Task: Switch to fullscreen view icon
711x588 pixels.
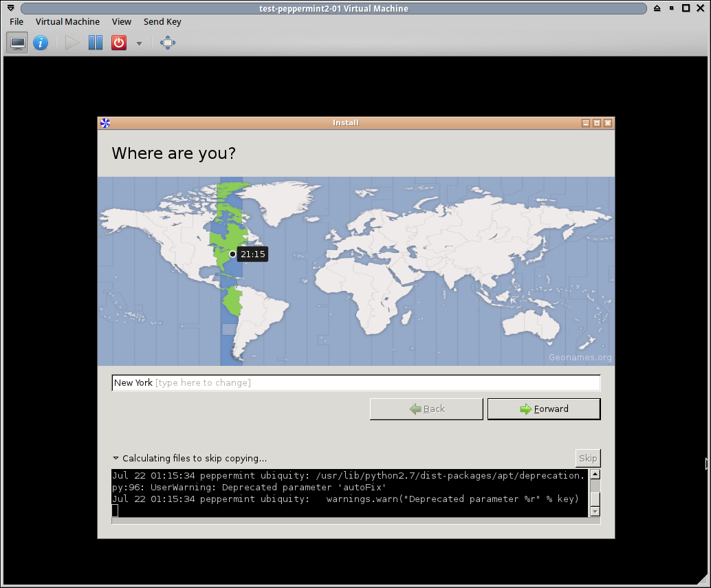Action: pos(167,43)
